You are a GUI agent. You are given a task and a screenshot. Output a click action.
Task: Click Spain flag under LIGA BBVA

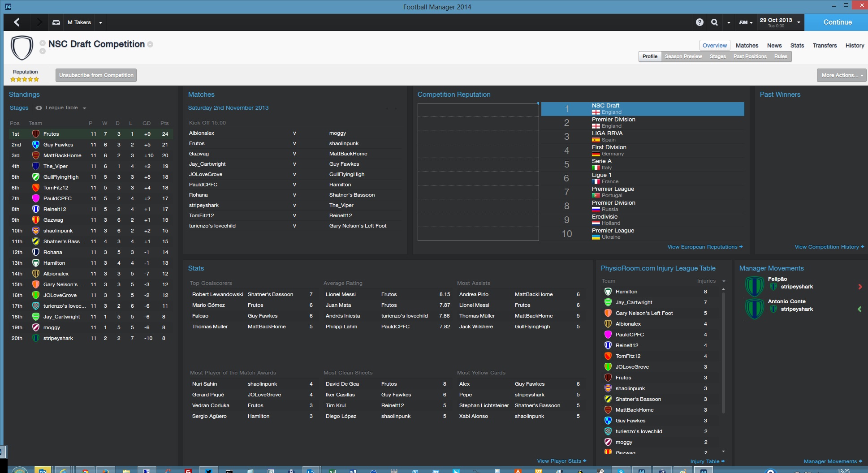click(596, 140)
